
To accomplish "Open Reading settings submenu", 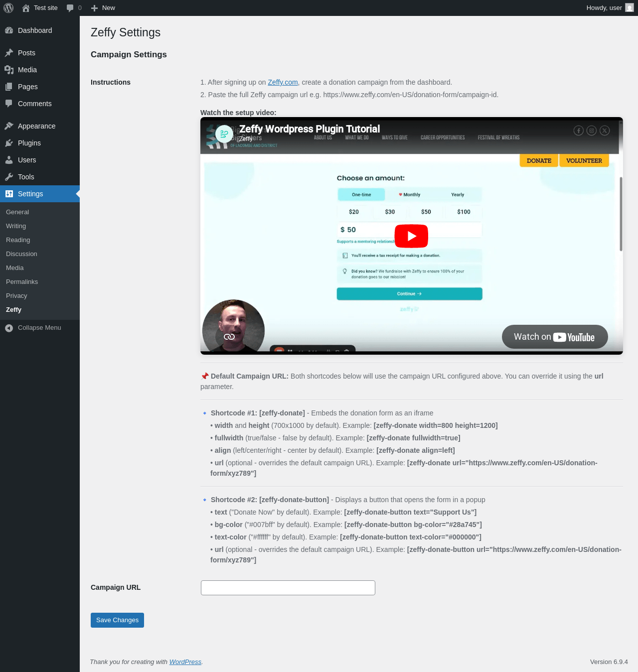I will 18,240.
